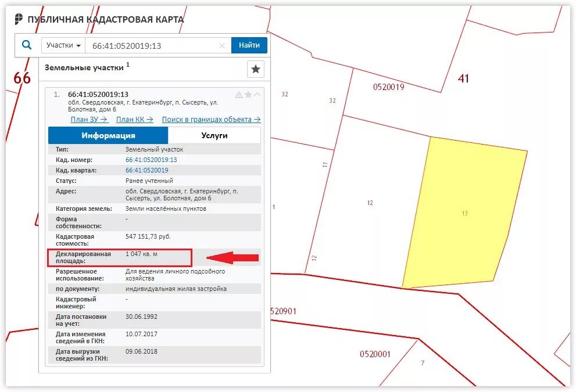The image size is (576, 392).
Task: Click small star icon on result card
Action: click(248, 95)
